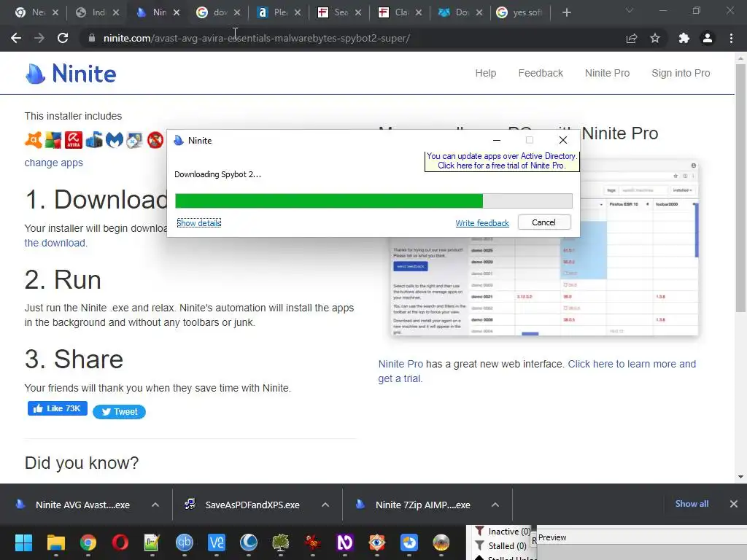Viewport: 747px width, 560px height.
Task: Open qBittorrent from taskbar
Action: tap(185, 542)
